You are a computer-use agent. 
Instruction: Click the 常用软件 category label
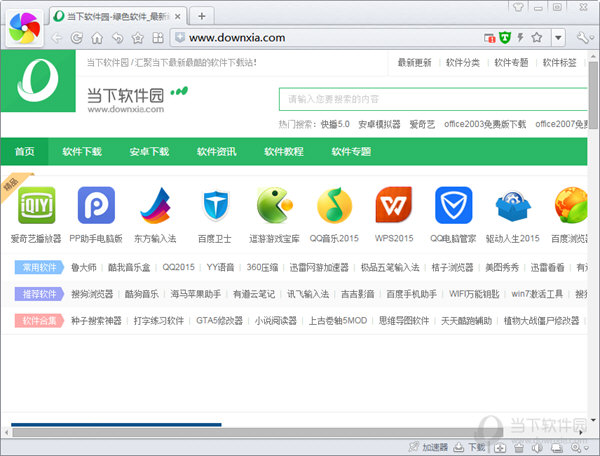(39, 267)
